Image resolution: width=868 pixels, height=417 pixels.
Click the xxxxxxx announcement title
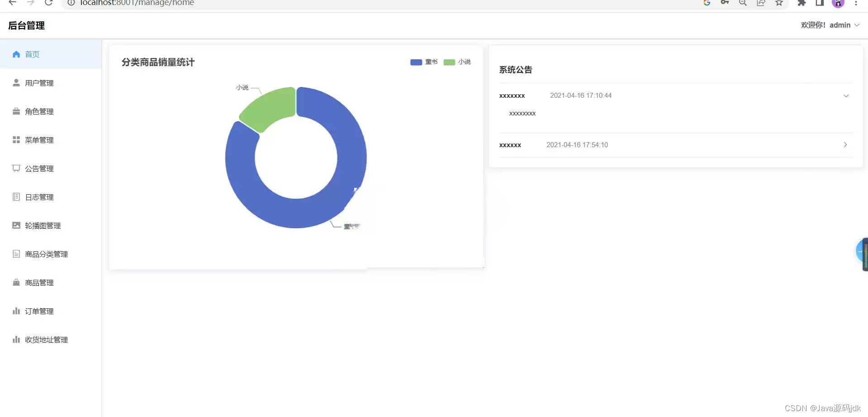[512, 96]
